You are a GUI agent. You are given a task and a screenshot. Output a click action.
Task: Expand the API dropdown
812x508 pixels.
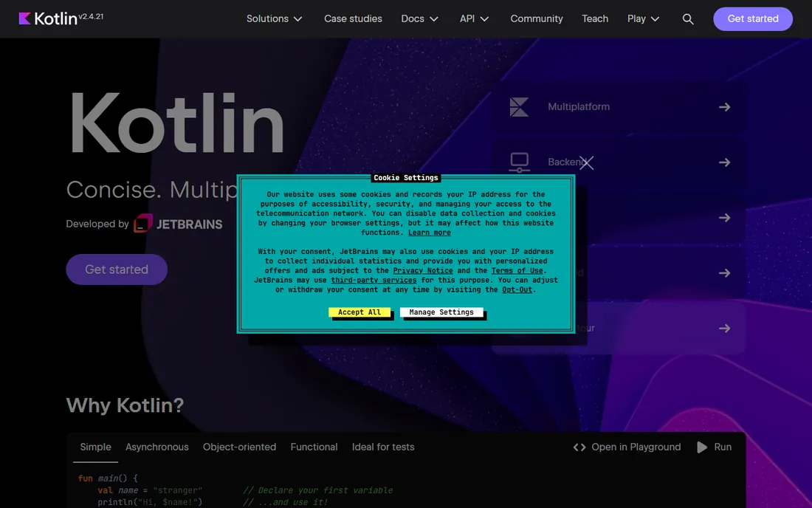pyautogui.click(x=474, y=18)
